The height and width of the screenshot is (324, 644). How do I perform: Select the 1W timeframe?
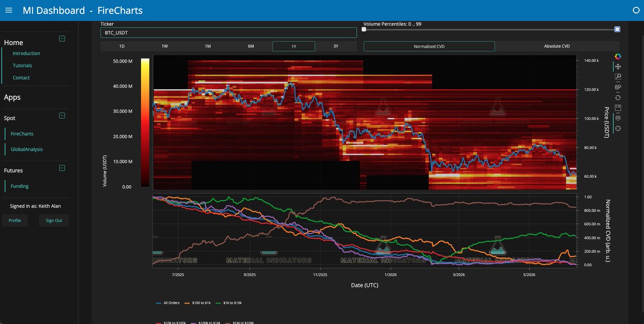(165, 46)
